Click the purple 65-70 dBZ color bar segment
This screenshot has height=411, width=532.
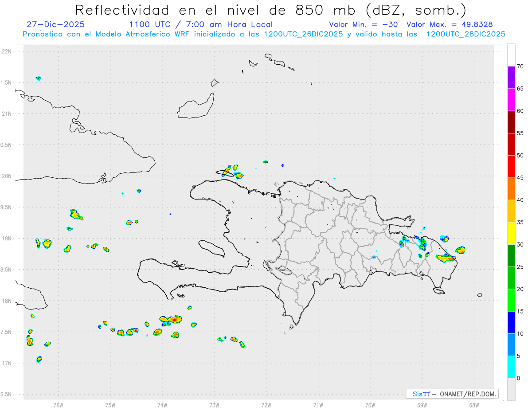point(511,78)
